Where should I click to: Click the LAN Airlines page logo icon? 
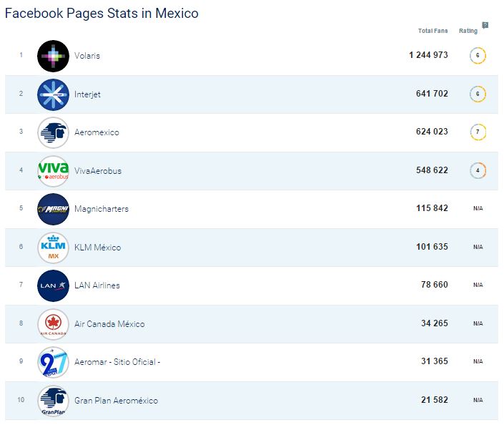[x=53, y=285]
